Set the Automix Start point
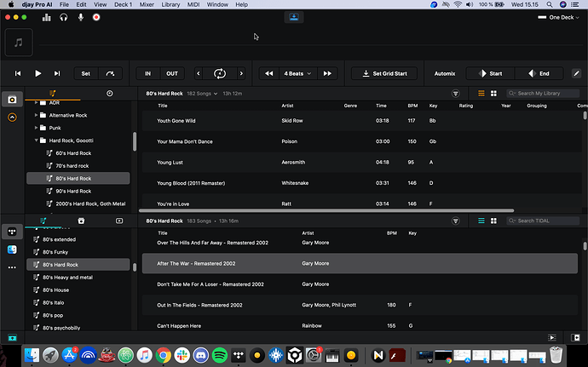 pyautogui.click(x=490, y=73)
